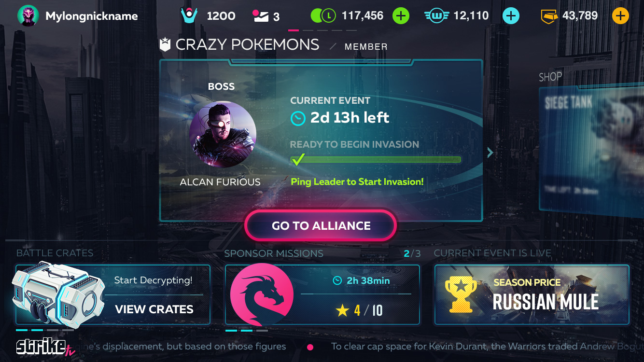
Task: Click the orange plus next to 43,789
Action: (x=620, y=16)
